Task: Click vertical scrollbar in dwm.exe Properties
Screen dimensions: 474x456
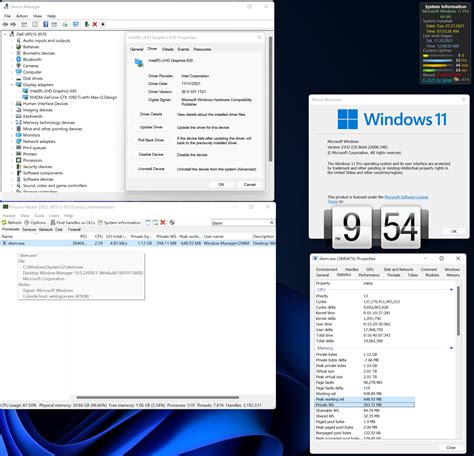Action: click(x=458, y=311)
